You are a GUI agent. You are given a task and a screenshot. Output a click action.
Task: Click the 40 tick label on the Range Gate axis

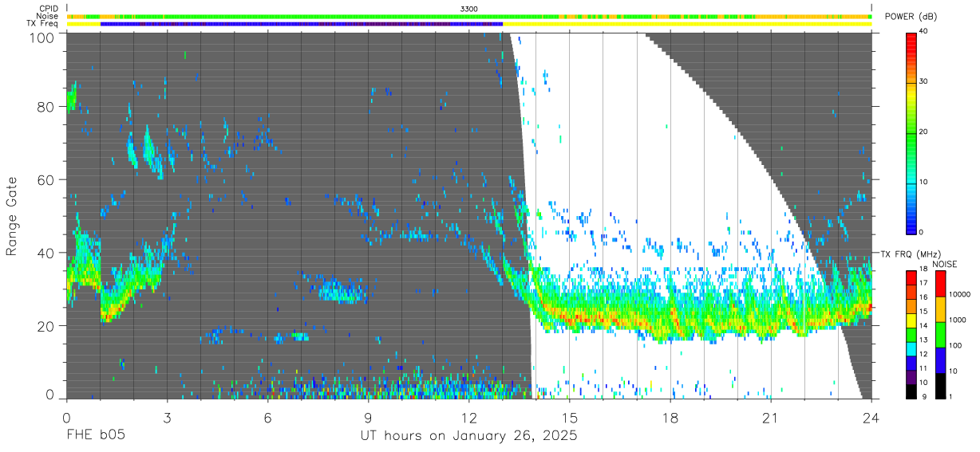coord(46,253)
